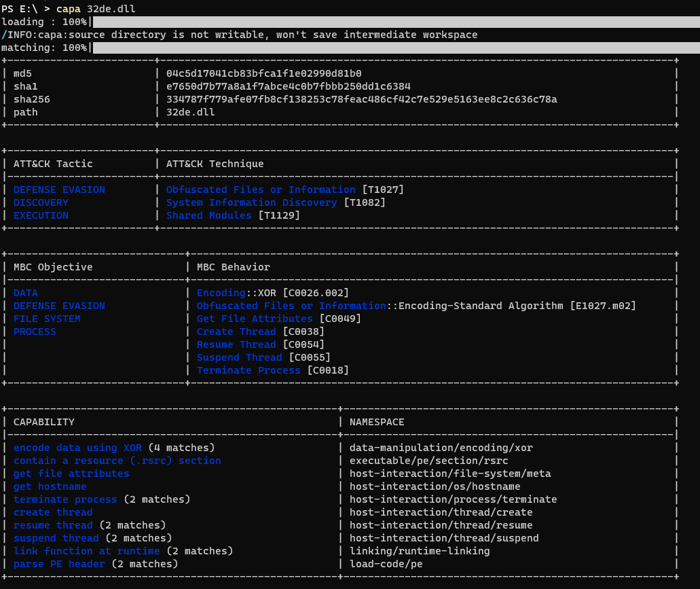This screenshot has height=589, width=700.
Task: Click 'contain a resource (.rsrc) section'
Action: pyautogui.click(x=117, y=461)
